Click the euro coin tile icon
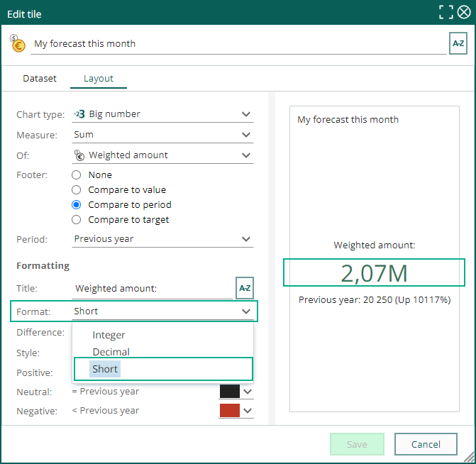Image resolution: width=476 pixels, height=464 pixels. point(17,43)
